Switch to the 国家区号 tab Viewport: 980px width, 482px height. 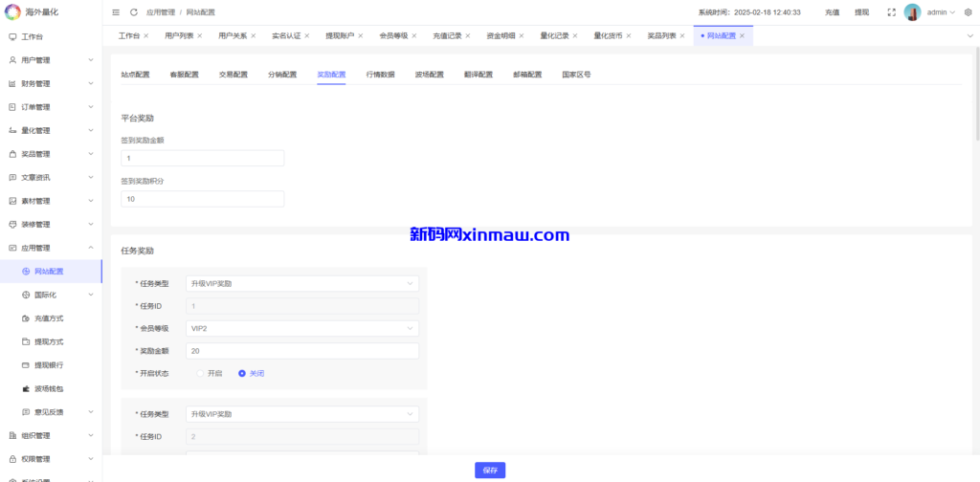pos(576,75)
